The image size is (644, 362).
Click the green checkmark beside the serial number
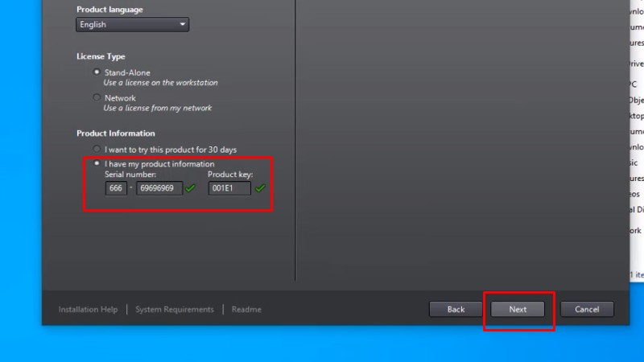(x=190, y=188)
